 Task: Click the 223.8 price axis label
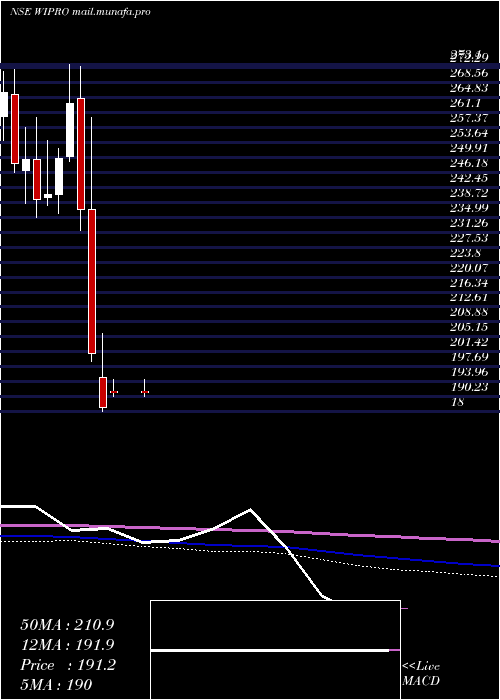[x=465, y=253]
